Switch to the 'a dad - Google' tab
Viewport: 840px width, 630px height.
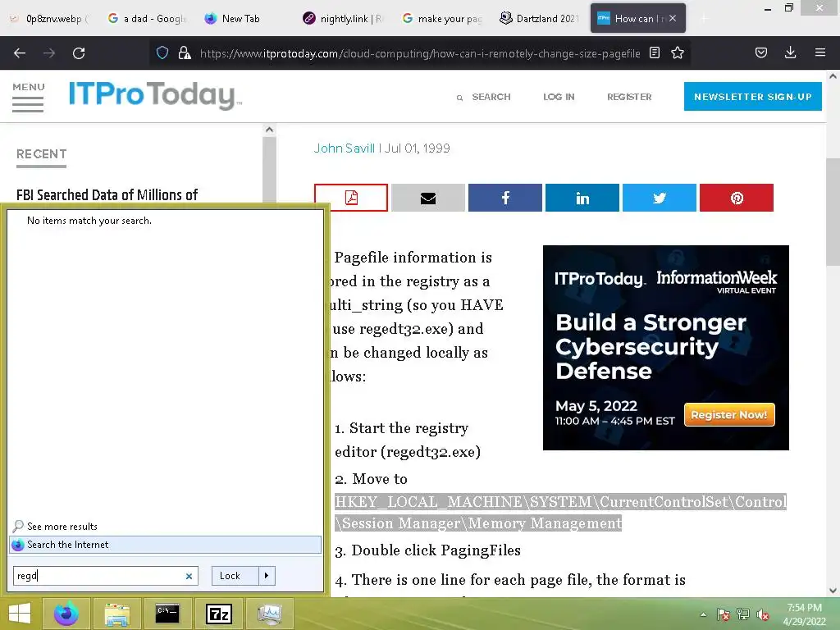pos(146,18)
